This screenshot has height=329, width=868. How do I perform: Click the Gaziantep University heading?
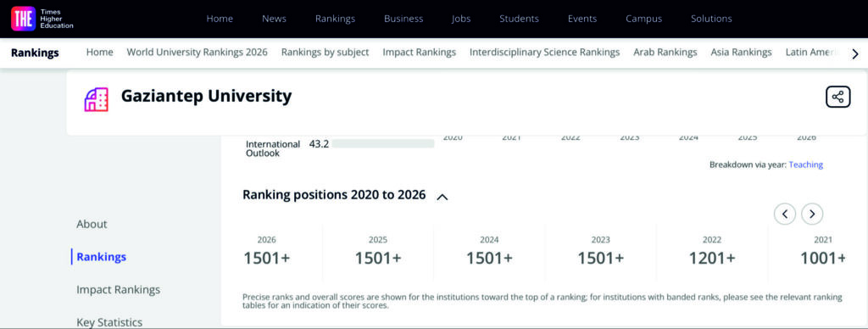pos(207,96)
